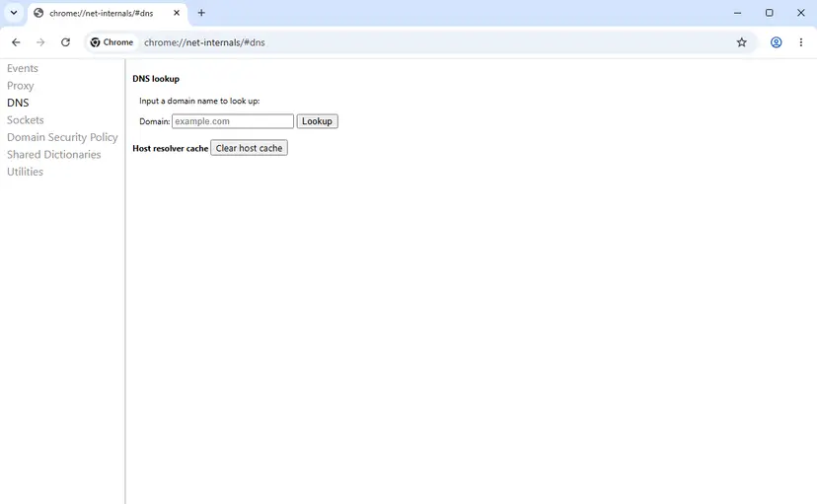Open Domain Security Policy section
This screenshot has width=817, height=504.
point(62,137)
